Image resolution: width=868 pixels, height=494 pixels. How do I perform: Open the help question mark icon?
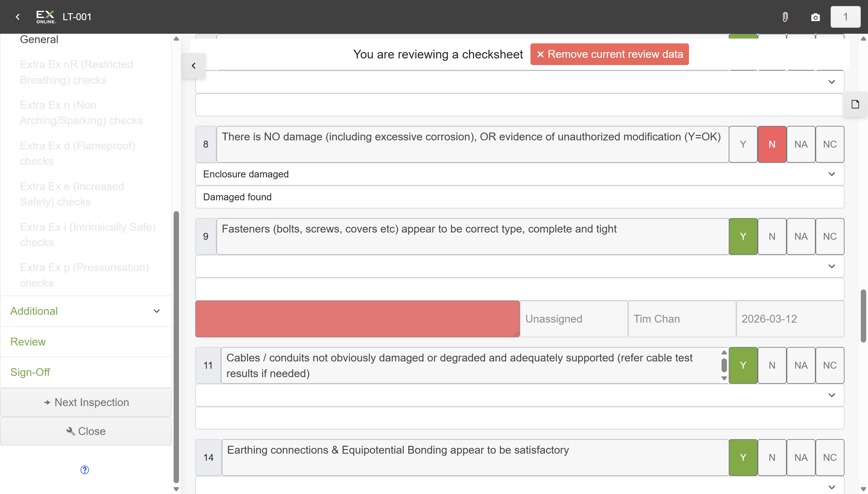tap(84, 470)
